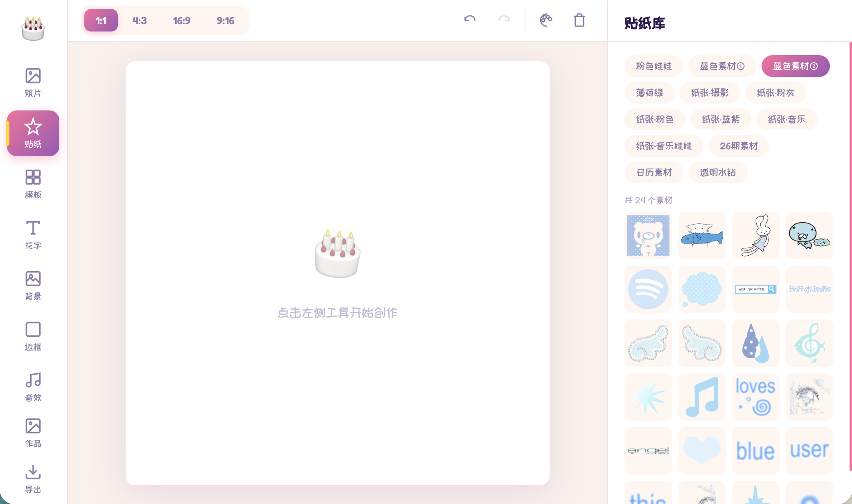
Task: Click the 共 24 个素材 count label
Action: point(648,200)
